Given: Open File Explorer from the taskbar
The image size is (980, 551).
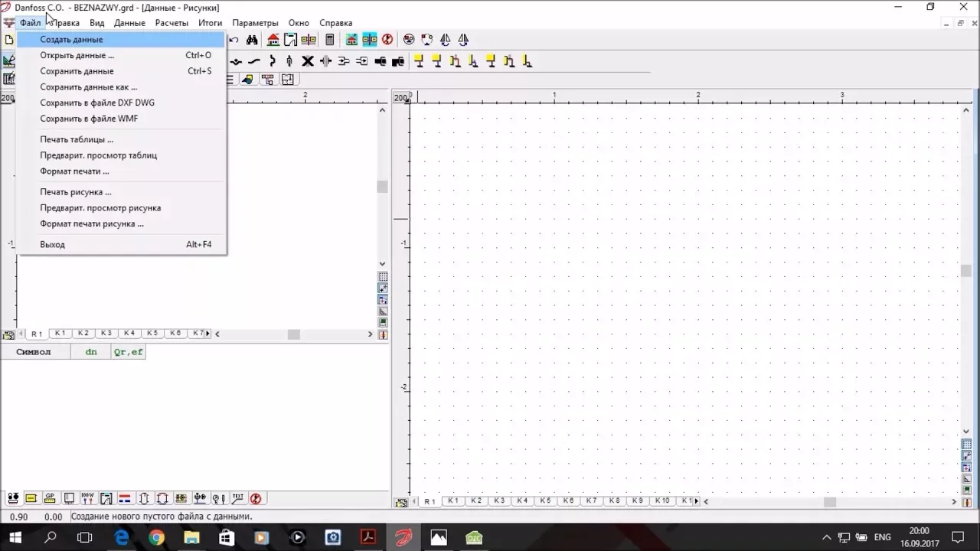Looking at the screenshot, I should 191,538.
